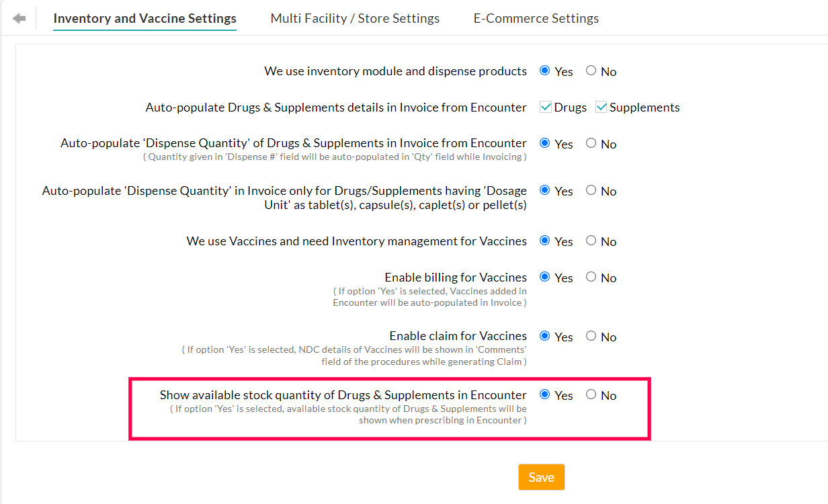Select No for Vaccine inventory management

click(590, 240)
